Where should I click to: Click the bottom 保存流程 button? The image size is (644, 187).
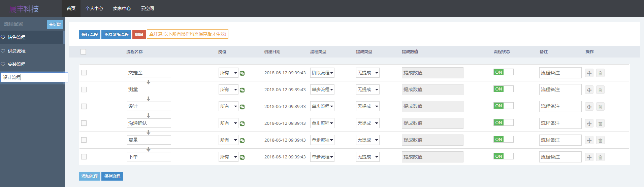[112, 176]
